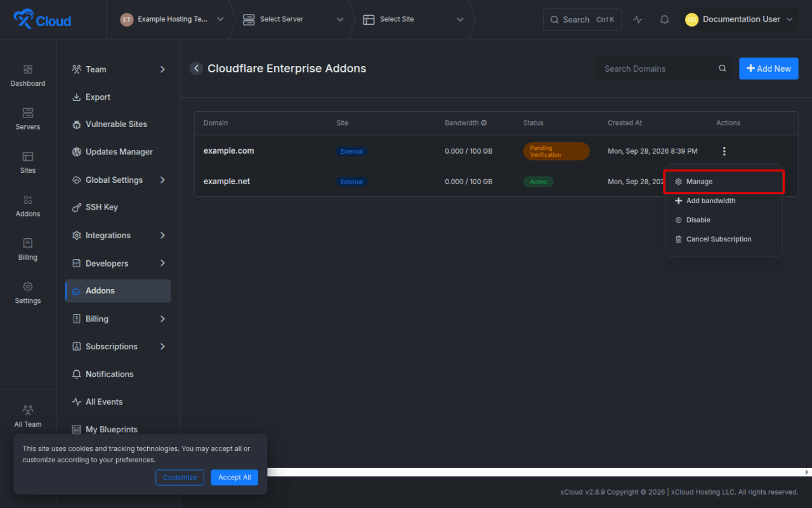Click the Pending Verification status badge

coord(556,151)
